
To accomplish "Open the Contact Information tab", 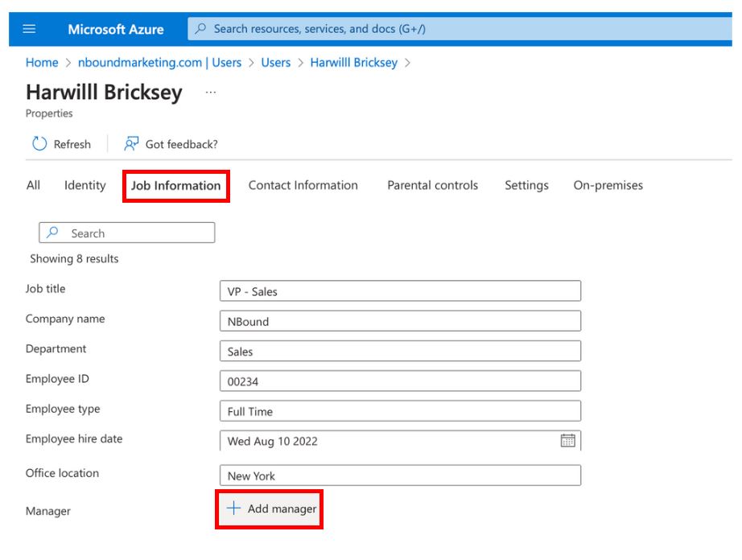I will 303,185.
